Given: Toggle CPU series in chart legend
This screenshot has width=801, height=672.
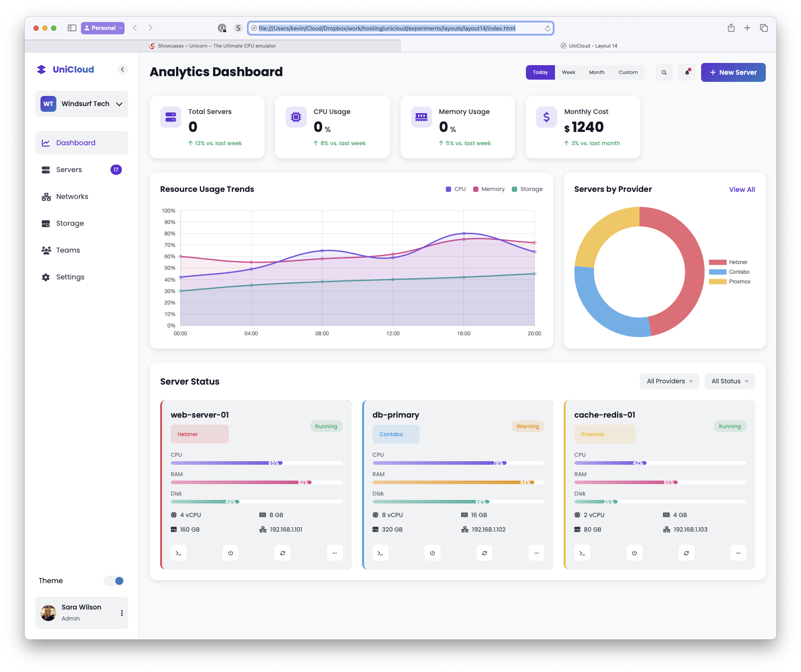Looking at the screenshot, I should [x=456, y=189].
